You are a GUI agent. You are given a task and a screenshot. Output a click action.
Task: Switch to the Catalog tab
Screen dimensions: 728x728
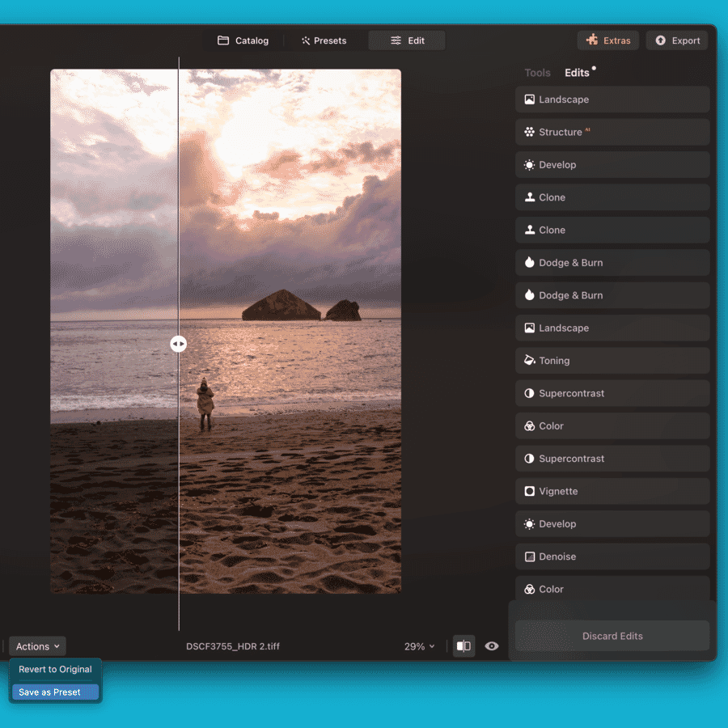(x=243, y=40)
